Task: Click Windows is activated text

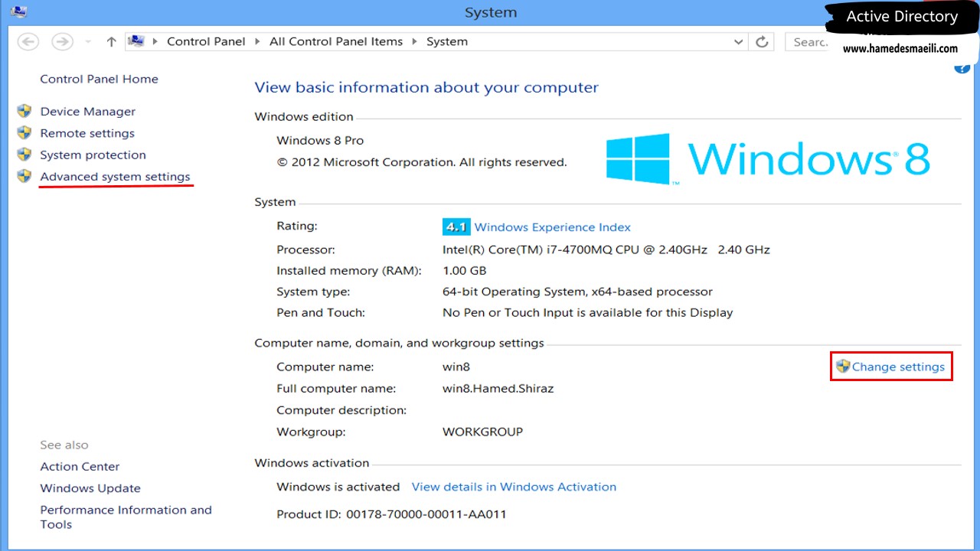Action: (x=338, y=487)
